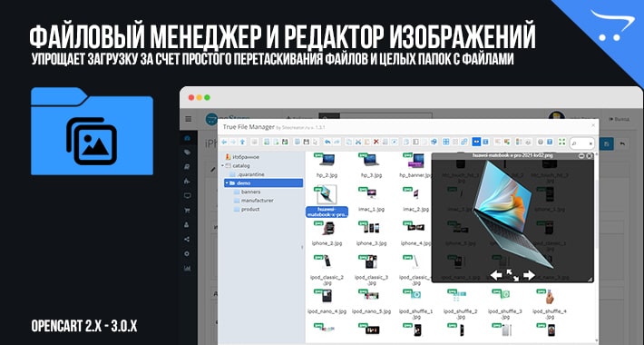
Task: Expand preview to full screen
Action: click(512, 275)
